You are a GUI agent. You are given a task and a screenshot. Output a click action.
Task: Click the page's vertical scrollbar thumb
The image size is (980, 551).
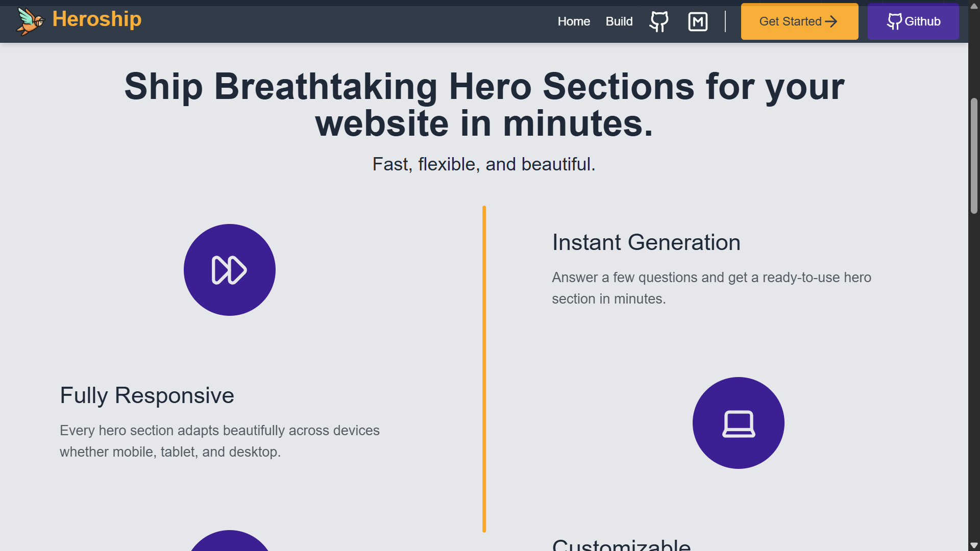tap(974, 156)
